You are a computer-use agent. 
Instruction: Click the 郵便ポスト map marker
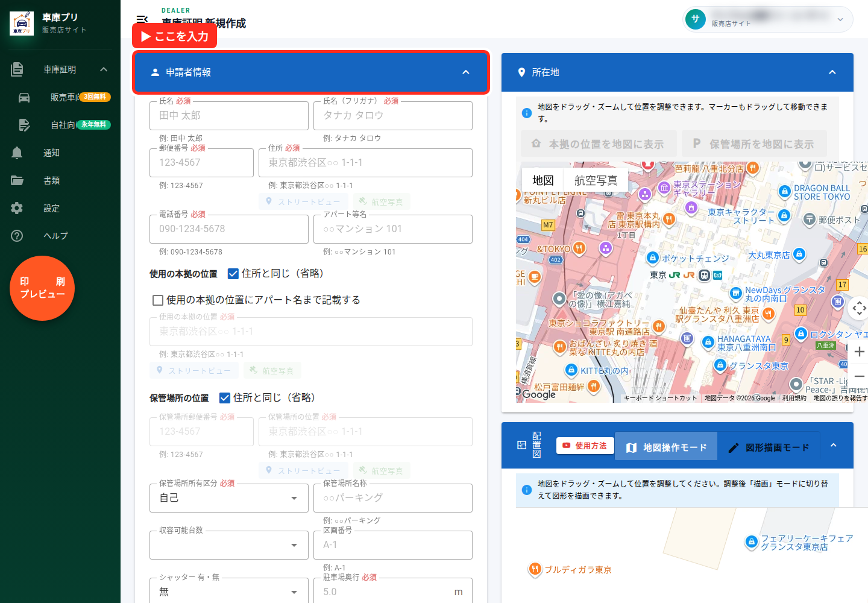click(810, 219)
